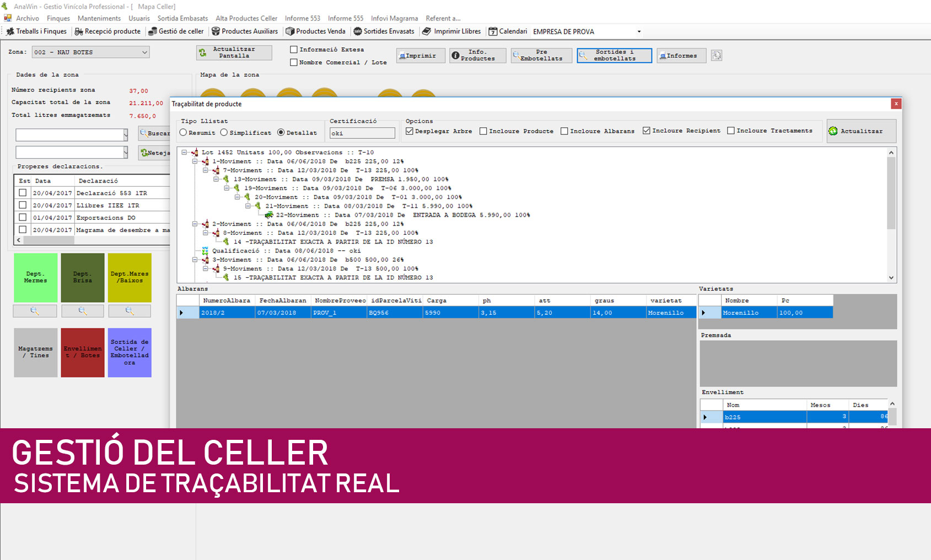The width and height of the screenshot is (931, 560).
Task: Click Sortides i embotellats button
Action: (x=615, y=56)
